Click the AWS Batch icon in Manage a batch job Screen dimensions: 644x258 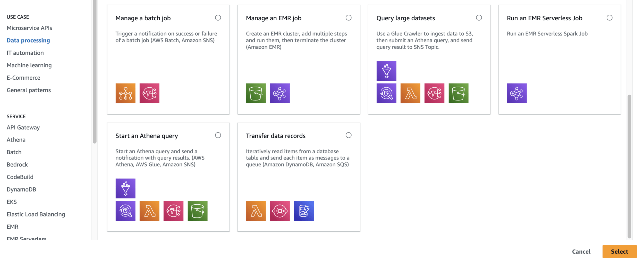125,93
